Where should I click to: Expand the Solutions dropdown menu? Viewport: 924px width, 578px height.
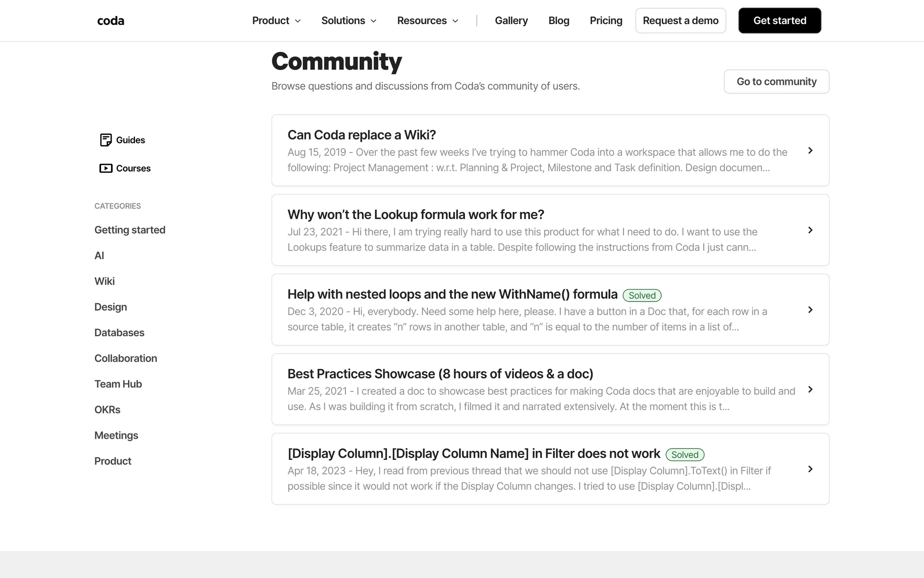point(348,21)
